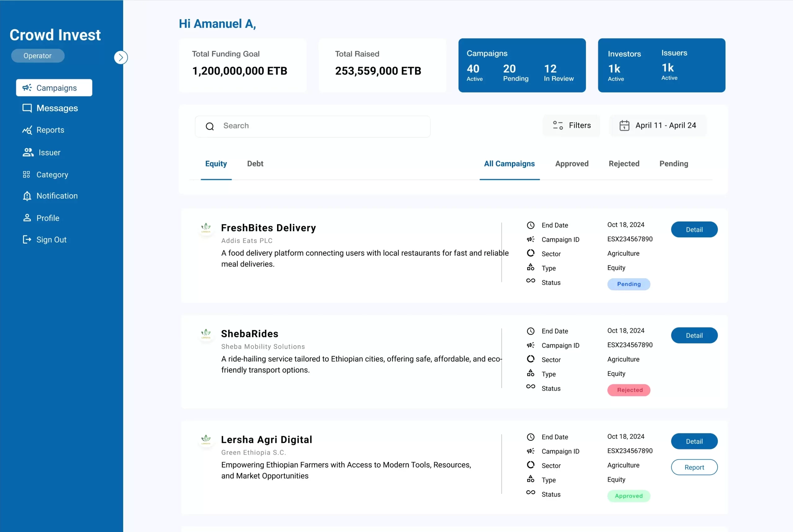Open the Filters options
Image resolution: width=793 pixels, height=532 pixels.
click(572, 126)
